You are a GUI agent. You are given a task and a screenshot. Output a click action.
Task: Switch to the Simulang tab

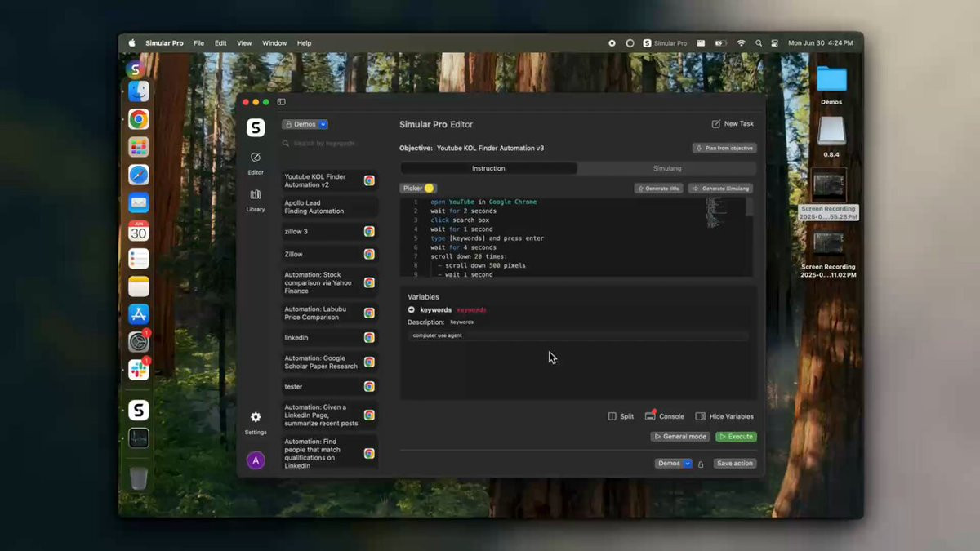[x=667, y=168]
